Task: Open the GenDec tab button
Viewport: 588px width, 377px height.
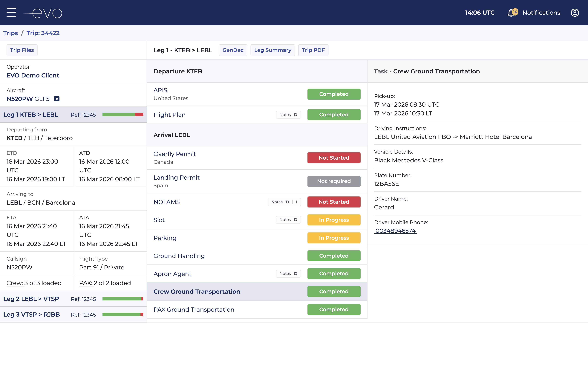Action: tap(233, 50)
